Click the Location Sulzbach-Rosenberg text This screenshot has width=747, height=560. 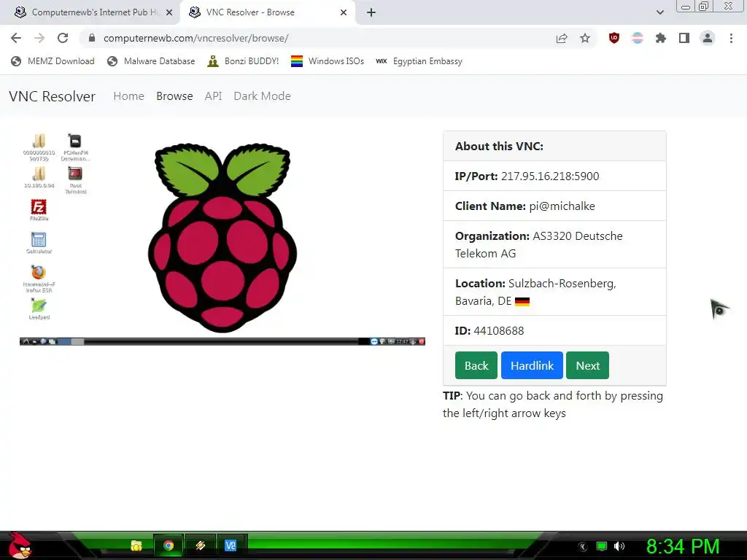[x=535, y=292]
